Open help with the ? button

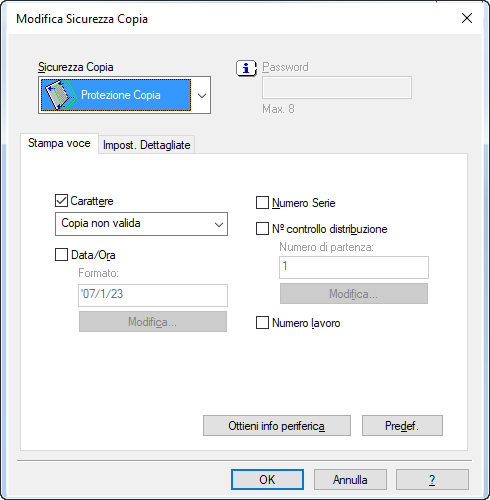tap(432, 480)
